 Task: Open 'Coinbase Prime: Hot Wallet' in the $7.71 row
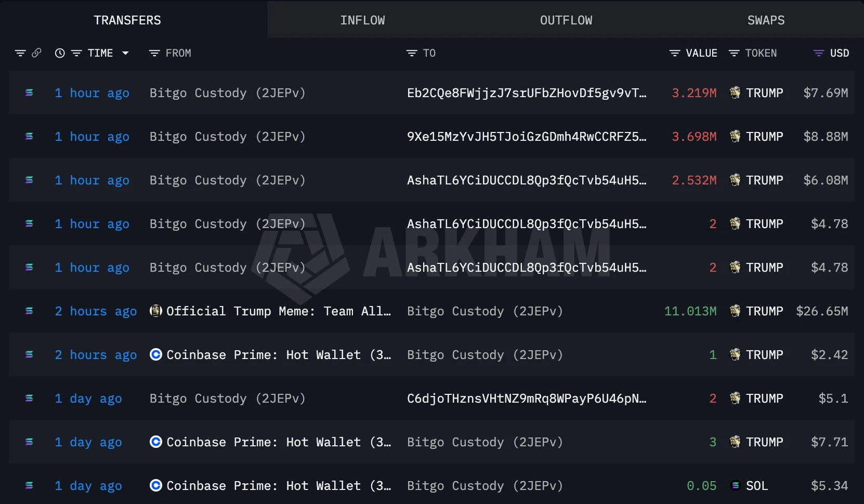tap(279, 442)
